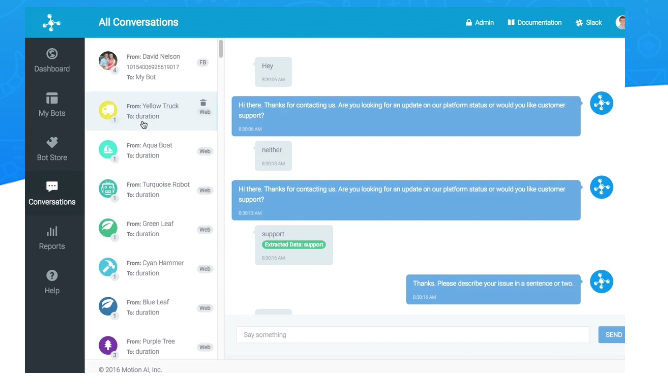Click the Admin lock link
Viewport: 668px width, 384px height.
480,23
